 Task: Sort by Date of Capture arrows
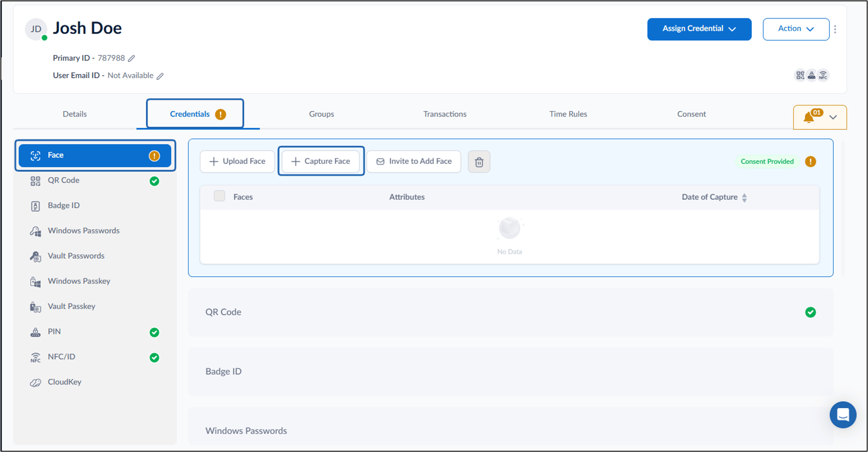(744, 198)
